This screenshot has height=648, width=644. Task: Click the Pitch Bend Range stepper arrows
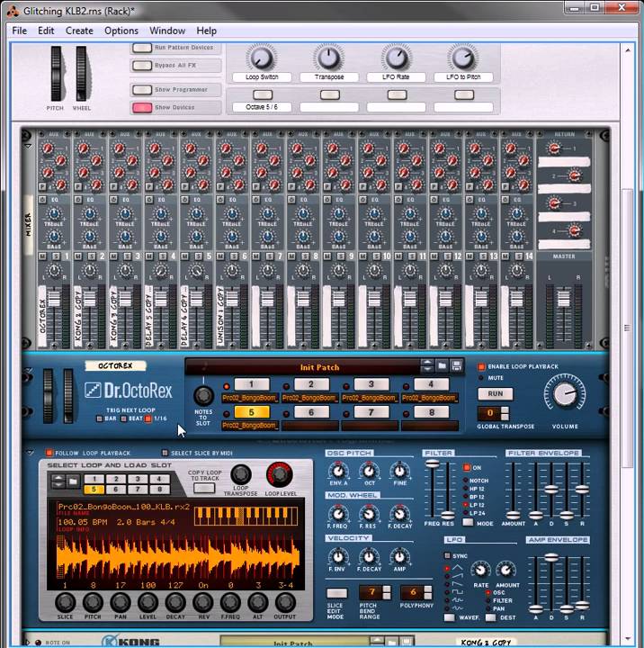387,592
